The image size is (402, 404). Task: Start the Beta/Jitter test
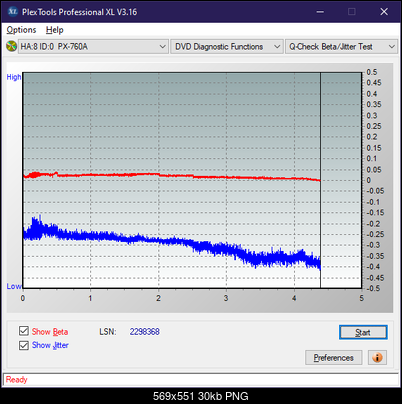pos(363,332)
